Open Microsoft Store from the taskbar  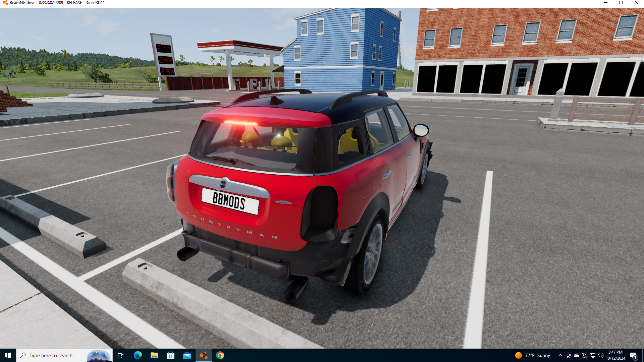pyautogui.click(x=170, y=355)
